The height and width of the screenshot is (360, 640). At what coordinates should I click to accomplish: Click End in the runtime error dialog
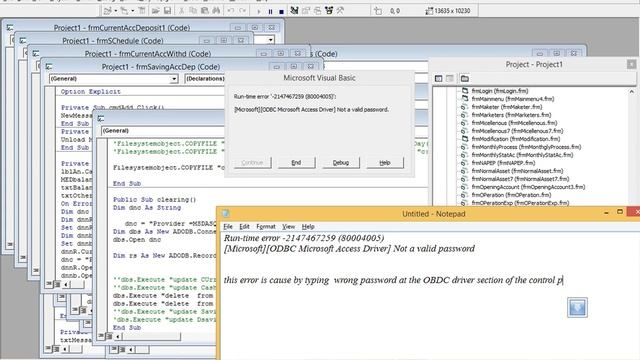click(x=296, y=162)
